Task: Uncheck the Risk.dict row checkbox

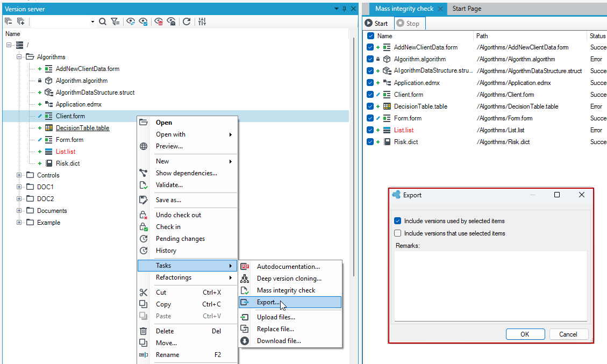Action: coord(370,142)
